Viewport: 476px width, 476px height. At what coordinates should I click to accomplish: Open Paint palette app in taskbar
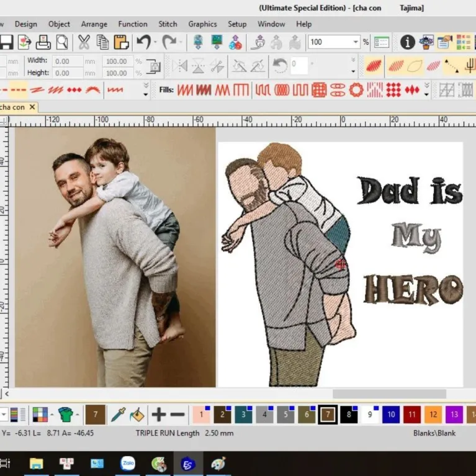coord(218,464)
